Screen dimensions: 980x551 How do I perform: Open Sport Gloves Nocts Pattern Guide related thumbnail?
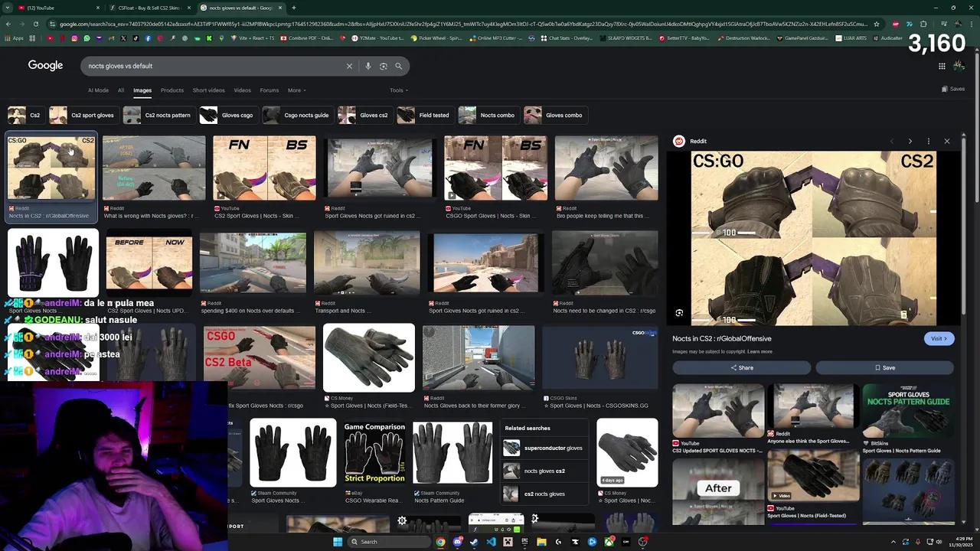tap(907, 411)
